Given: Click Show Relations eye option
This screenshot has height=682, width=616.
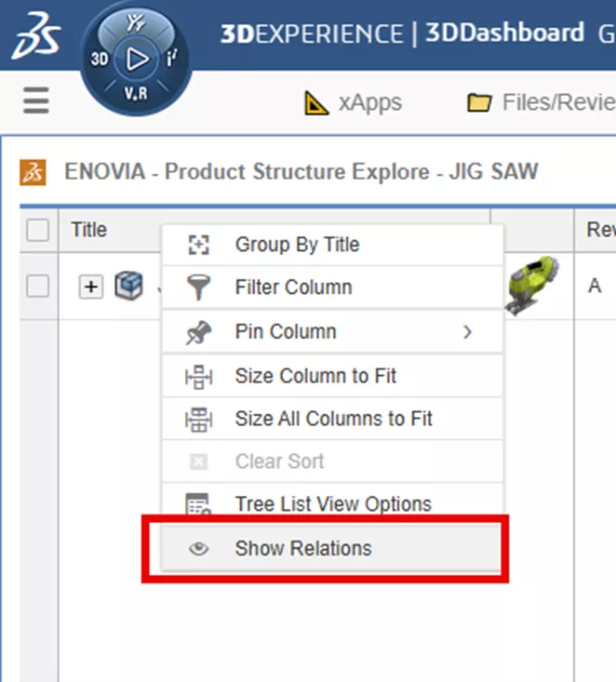Looking at the screenshot, I should (x=302, y=548).
